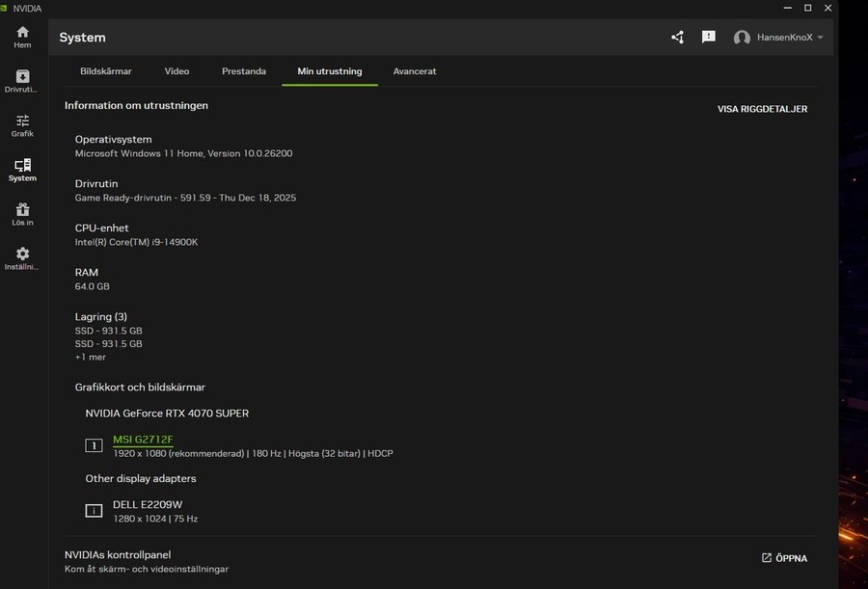Image resolution: width=868 pixels, height=589 pixels.
Task: Click the NVIDIA logo in title bar
Action: click(7, 8)
